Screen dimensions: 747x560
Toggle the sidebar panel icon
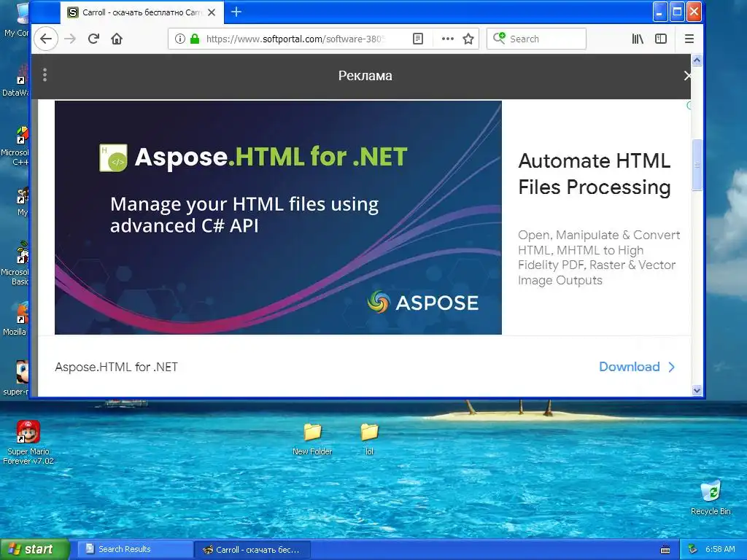[661, 39]
